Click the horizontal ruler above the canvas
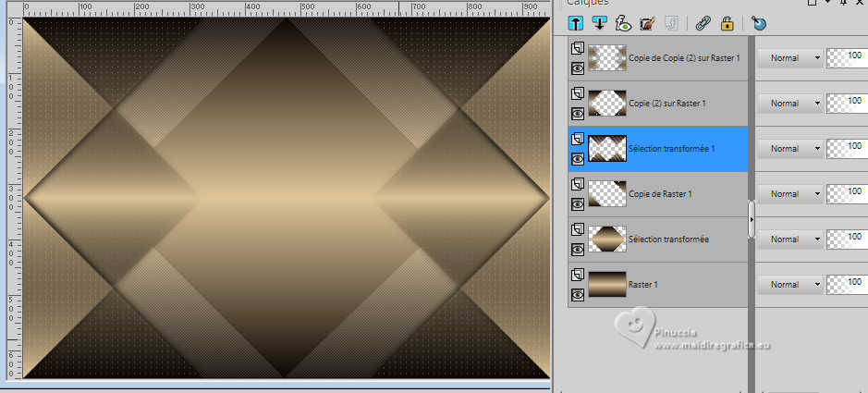868x393 pixels. [287, 9]
